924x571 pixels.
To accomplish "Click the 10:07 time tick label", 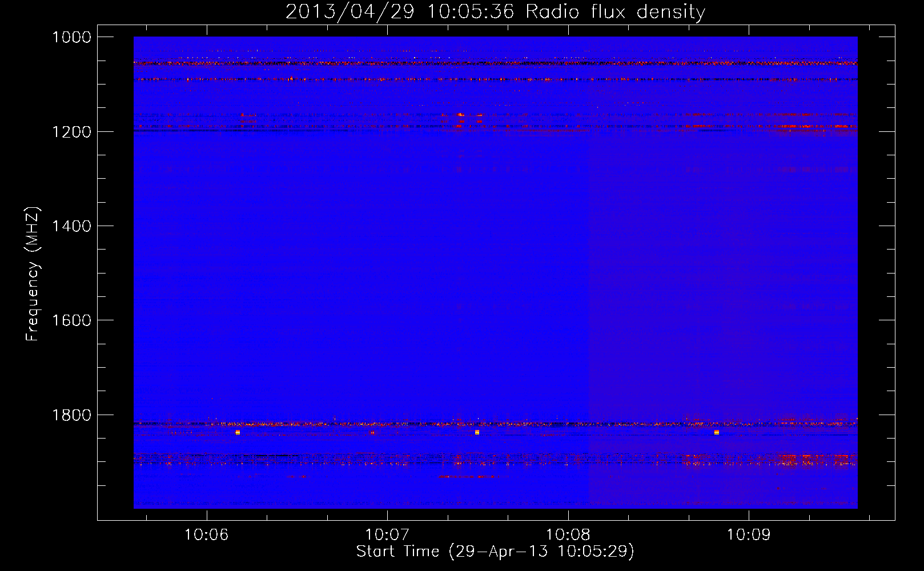I will coord(387,535).
